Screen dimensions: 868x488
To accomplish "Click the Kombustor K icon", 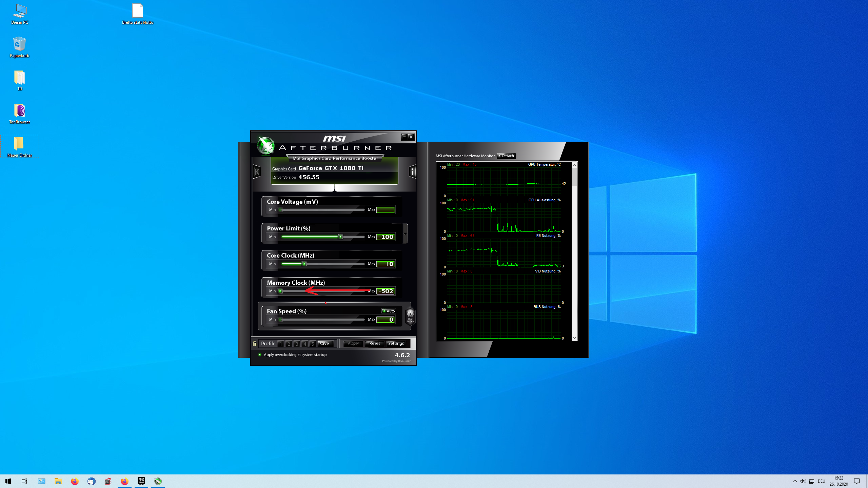I will point(257,172).
